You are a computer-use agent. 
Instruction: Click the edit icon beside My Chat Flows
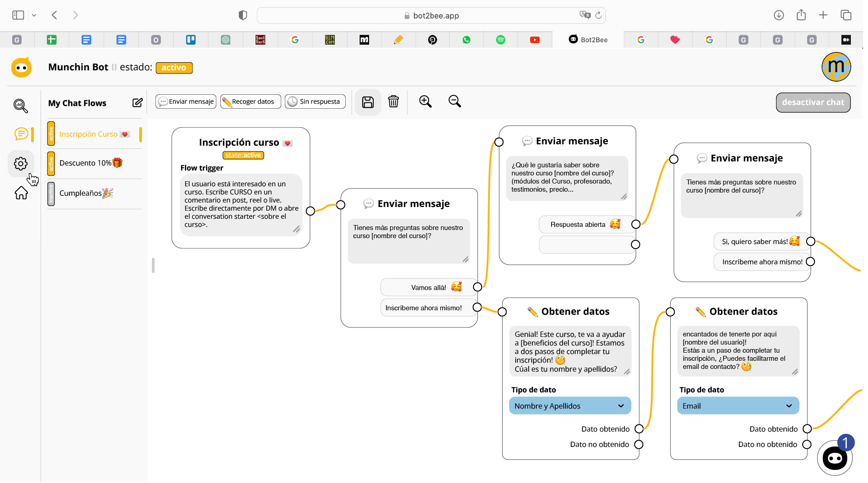[137, 103]
